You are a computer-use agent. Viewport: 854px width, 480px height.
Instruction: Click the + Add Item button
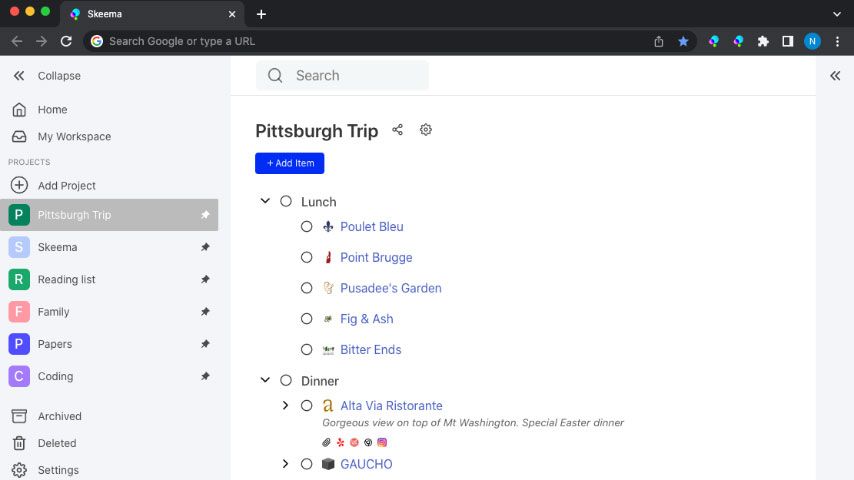point(290,163)
